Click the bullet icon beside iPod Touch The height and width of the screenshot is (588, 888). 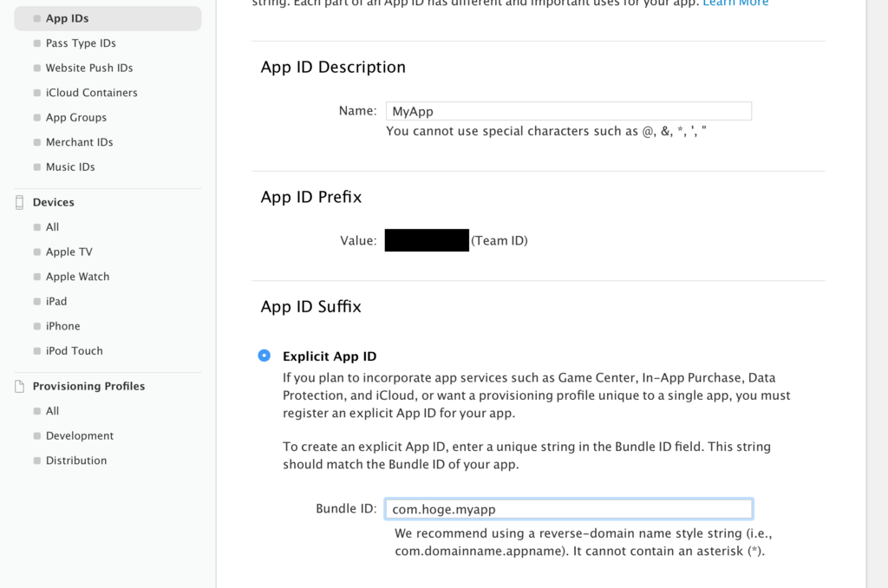[36, 351]
